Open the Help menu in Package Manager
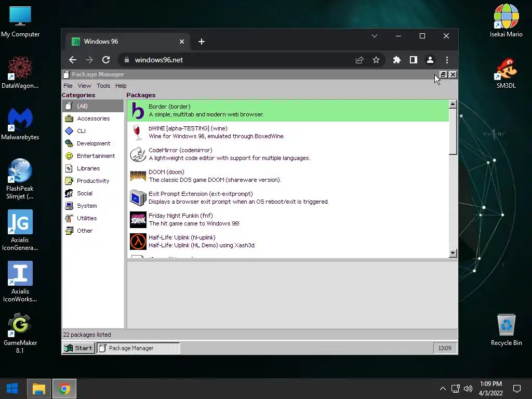The width and height of the screenshot is (532, 399). tap(121, 86)
